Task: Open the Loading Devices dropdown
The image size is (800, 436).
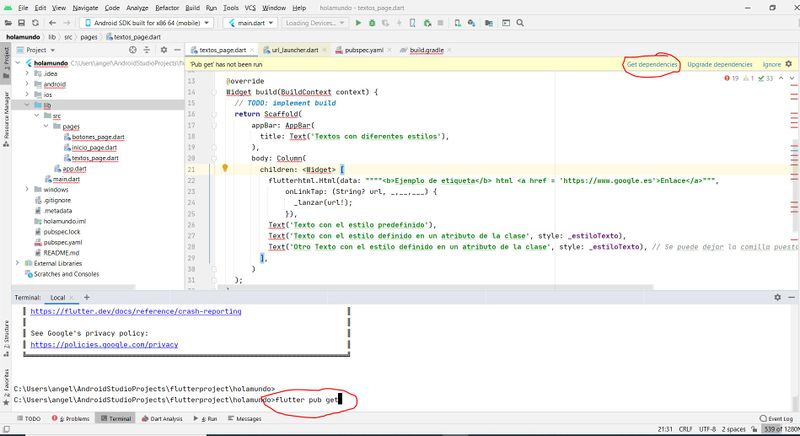Action: pyautogui.click(x=315, y=23)
